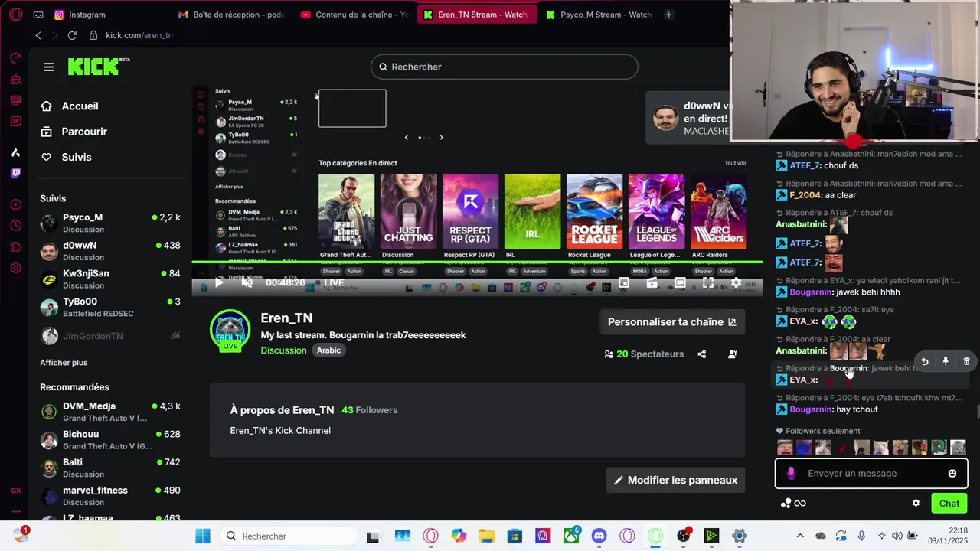Click the Bougarnin username saying hay tchouf

(x=811, y=409)
